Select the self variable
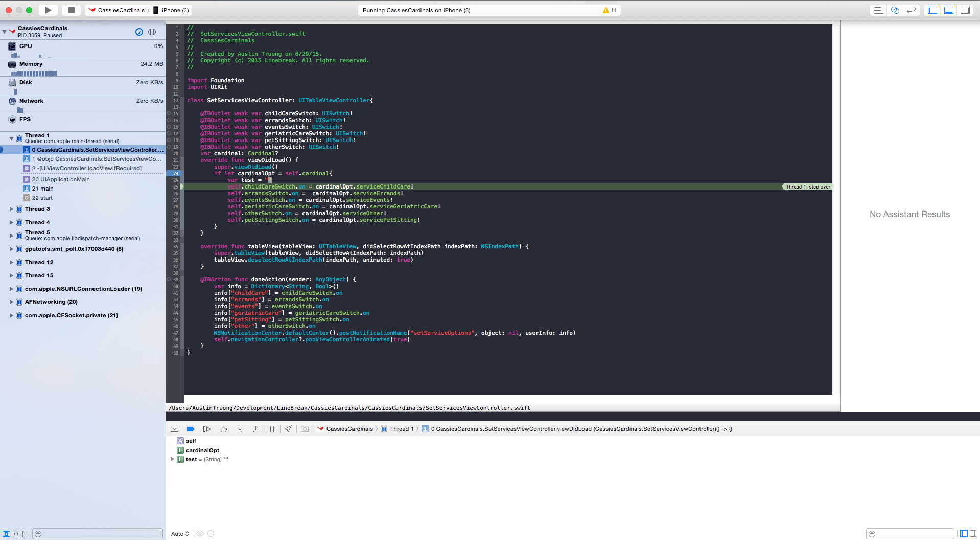 coord(191,441)
